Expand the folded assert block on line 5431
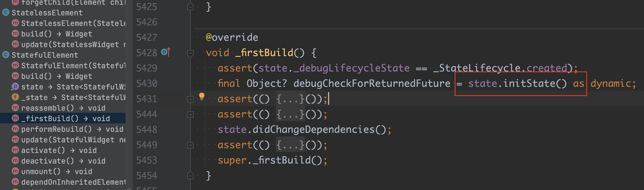The height and width of the screenshot is (190, 644). click(190, 99)
